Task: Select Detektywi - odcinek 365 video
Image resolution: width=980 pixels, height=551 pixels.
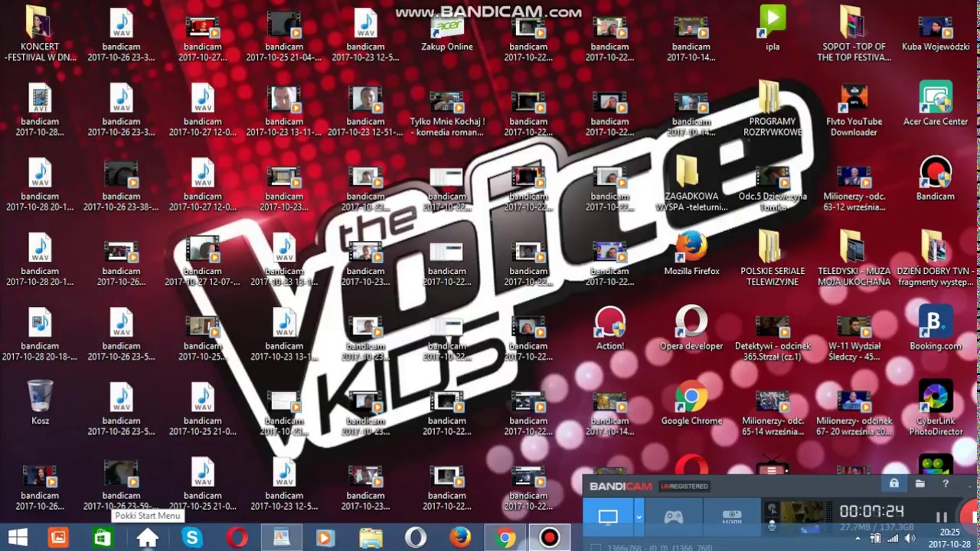Action: click(x=773, y=338)
